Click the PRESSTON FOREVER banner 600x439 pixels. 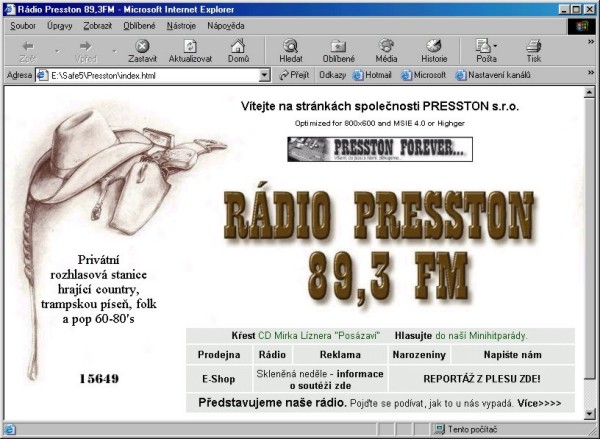point(380,149)
